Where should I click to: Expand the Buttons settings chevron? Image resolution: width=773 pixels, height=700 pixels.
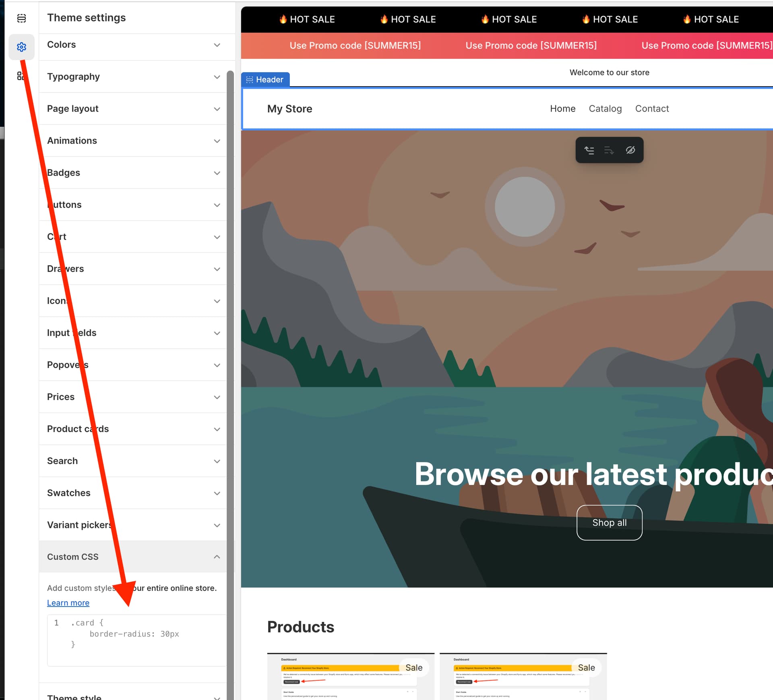tap(217, 205)
